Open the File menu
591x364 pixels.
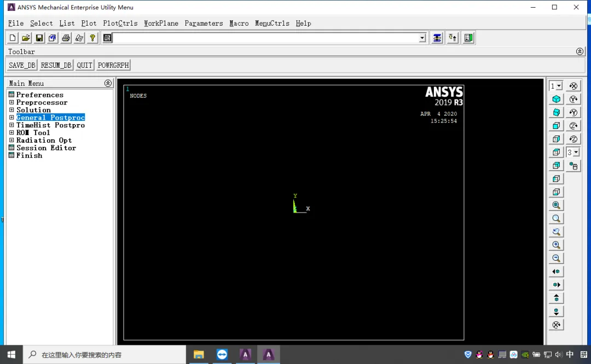click(x=16, y=24)
